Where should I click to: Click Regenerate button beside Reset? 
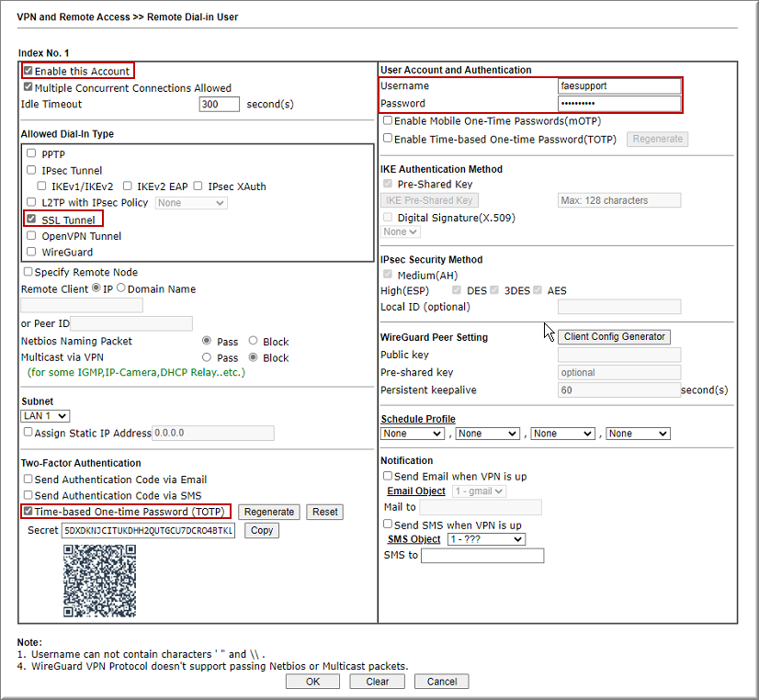(x=269, y=512)
